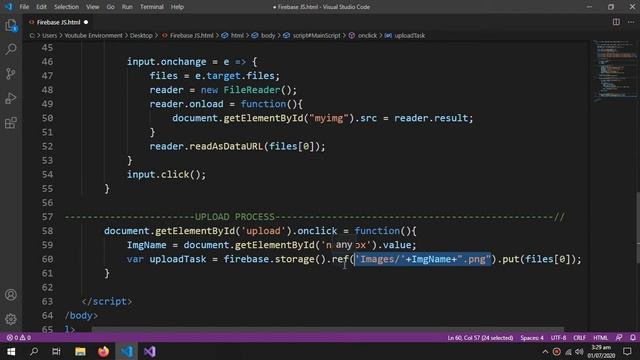Show hidden system tray icons
Screen dimensions: 640x360
coord(545,351)
